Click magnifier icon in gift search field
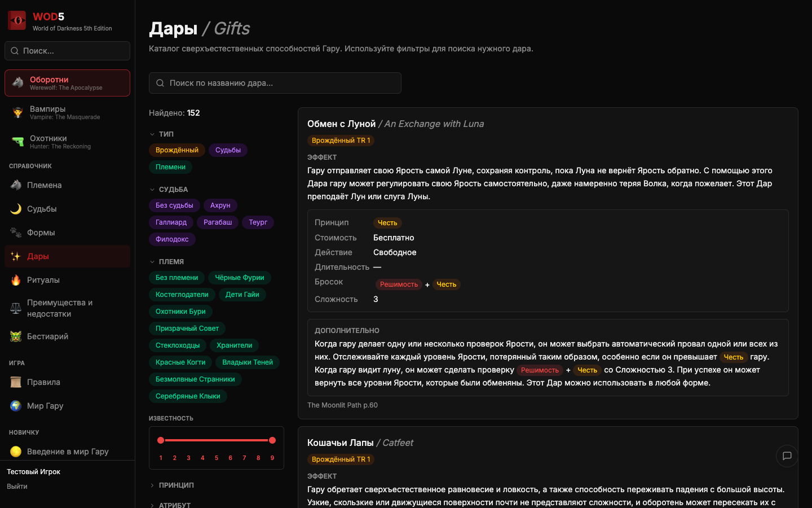Screen dimensions: 812x508 click(160, 83)
